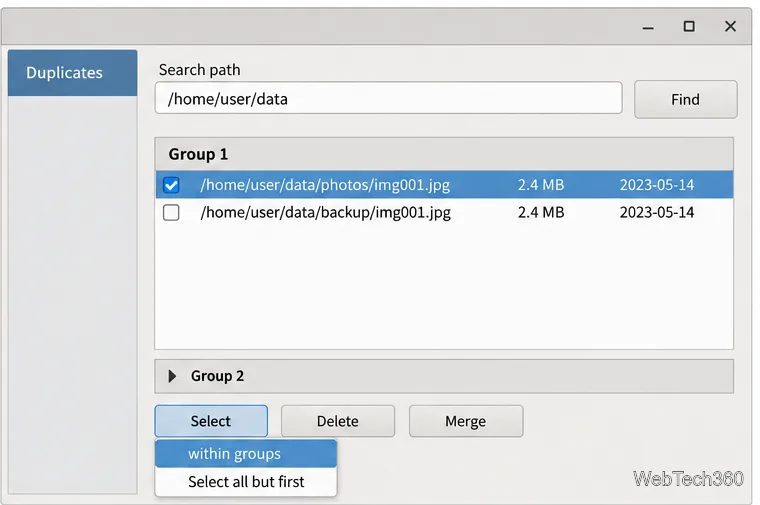Click the 2.4 MB size of backup row

(541, 212)
